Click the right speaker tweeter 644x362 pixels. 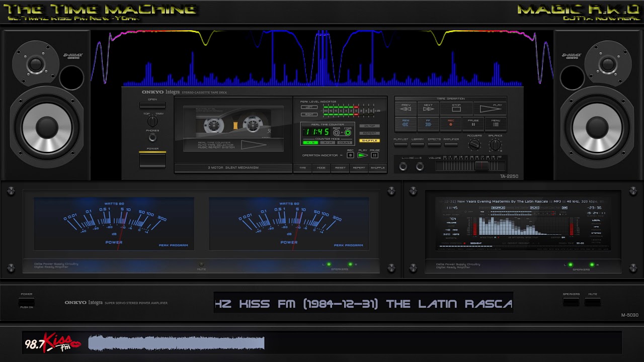608,64
